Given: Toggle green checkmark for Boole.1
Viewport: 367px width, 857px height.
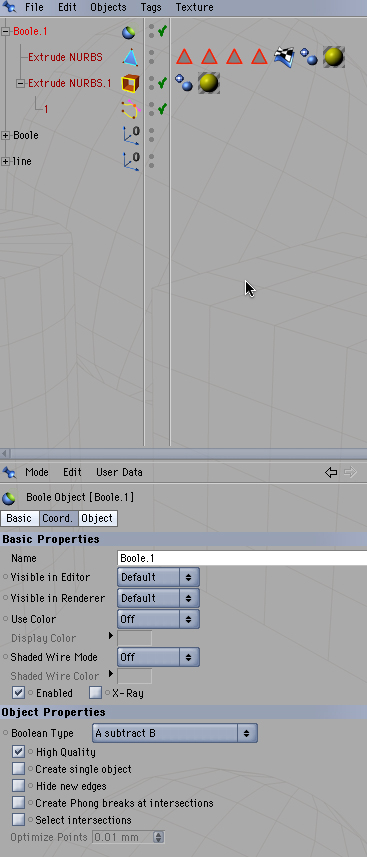Looking at the screenshot, I should click(162, 31).
